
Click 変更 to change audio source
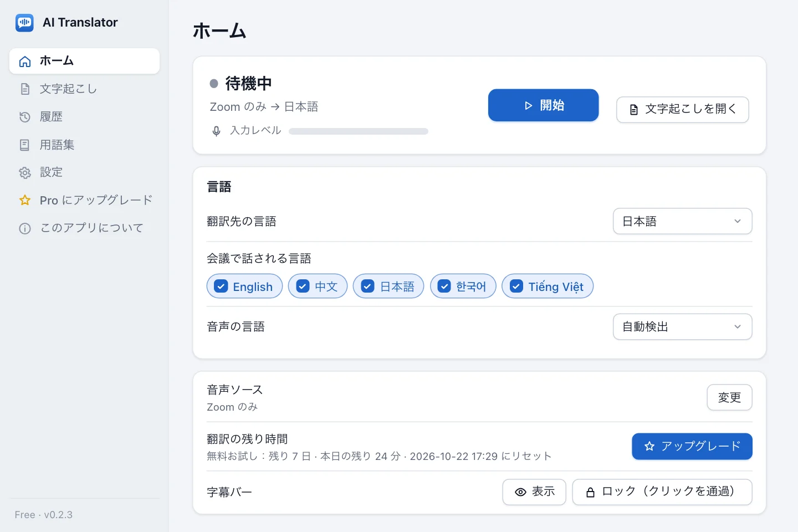729,397
